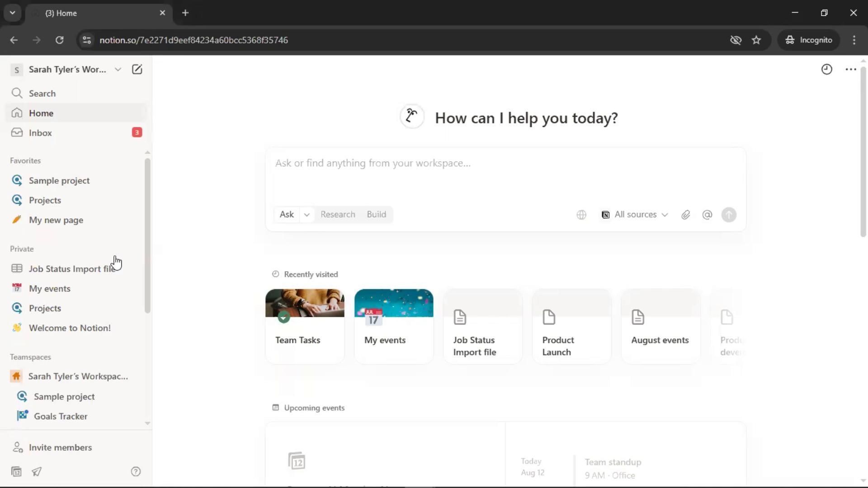Toggle the tracking protection eye icon
This screenshot has width=868, height=488.
[736, 40]
